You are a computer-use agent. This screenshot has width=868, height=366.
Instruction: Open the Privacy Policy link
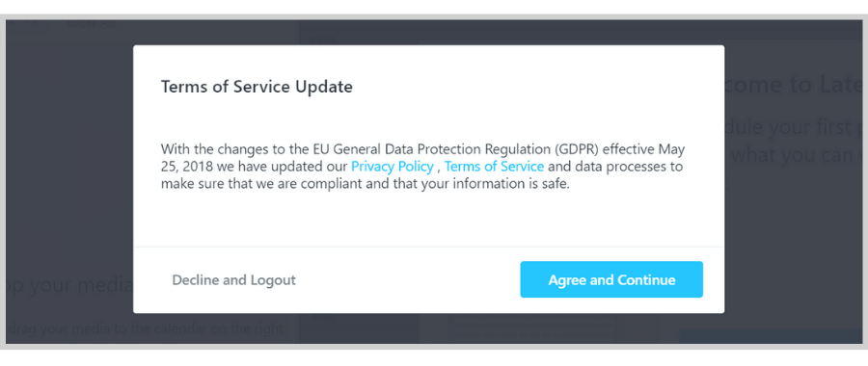(x=393, y=167)
